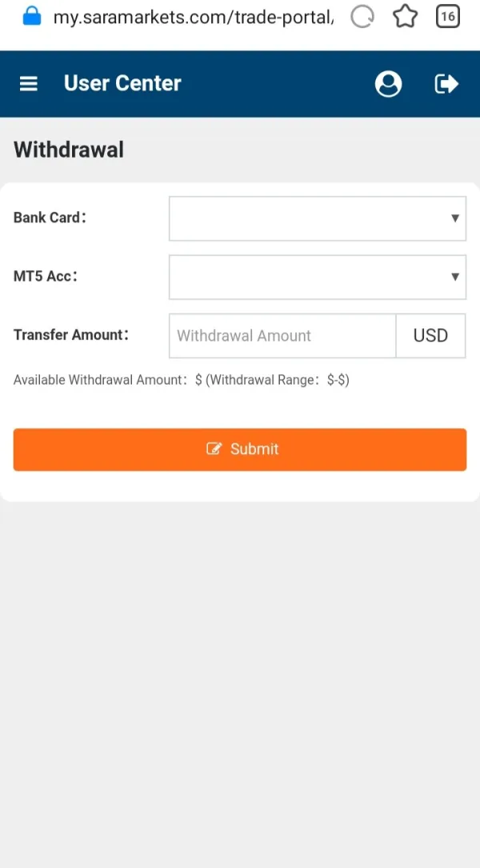Click the logout exit icon
The width and height of the screenshot is (480, 868).
(446, 84)
